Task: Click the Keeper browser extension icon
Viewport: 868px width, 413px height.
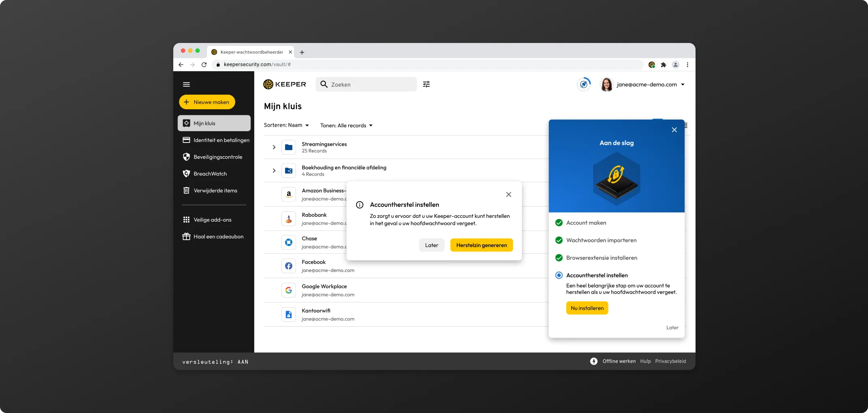Action: (652, 64)
